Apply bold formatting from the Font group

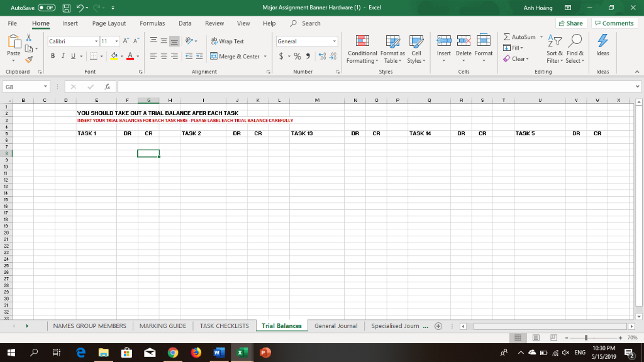point(53,55)
